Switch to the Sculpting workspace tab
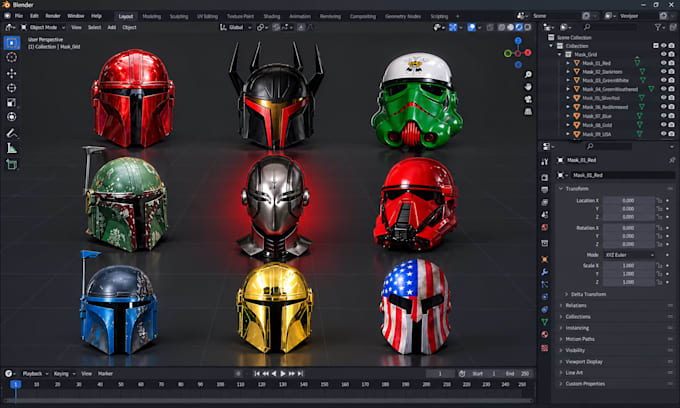The width and height of the screenshot is (680, 408). pyautogui.click(x=179, y=16)
